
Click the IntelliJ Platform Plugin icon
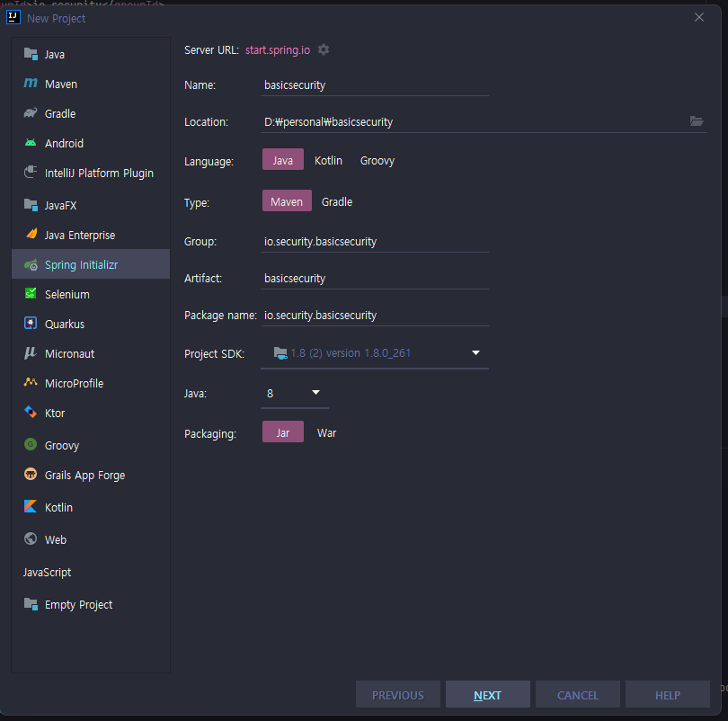[x=31, y=173]
